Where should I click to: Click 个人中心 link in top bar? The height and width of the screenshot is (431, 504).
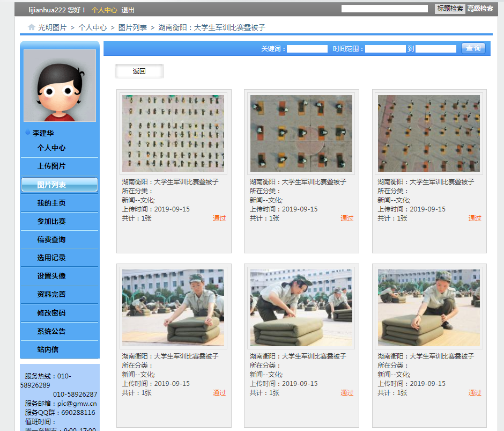click(x=104, y=10)
